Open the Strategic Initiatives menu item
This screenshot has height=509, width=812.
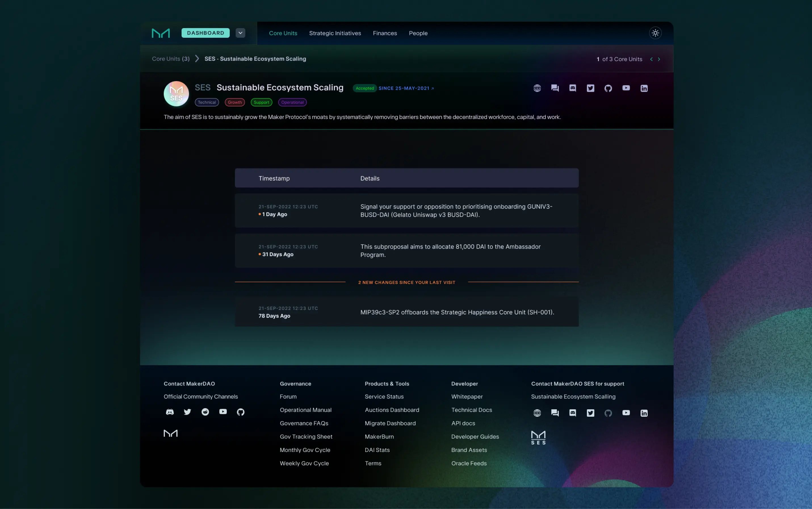click(x=335, y=33)
